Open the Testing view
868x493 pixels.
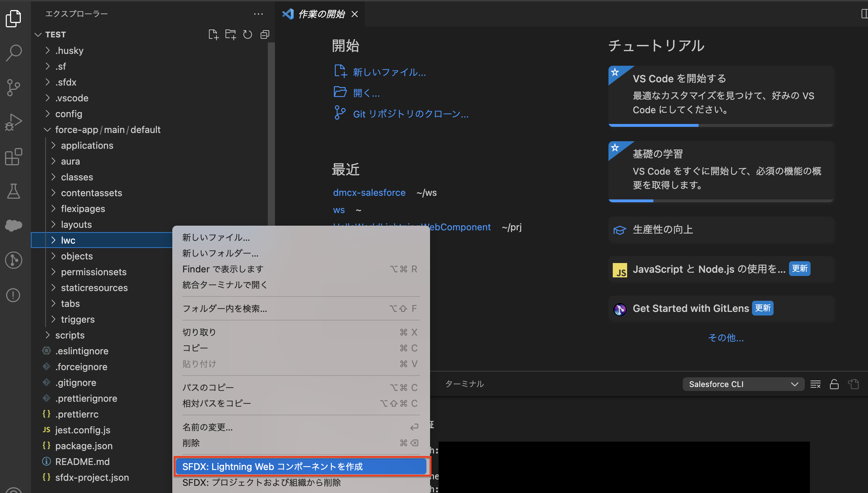(14, 191)
